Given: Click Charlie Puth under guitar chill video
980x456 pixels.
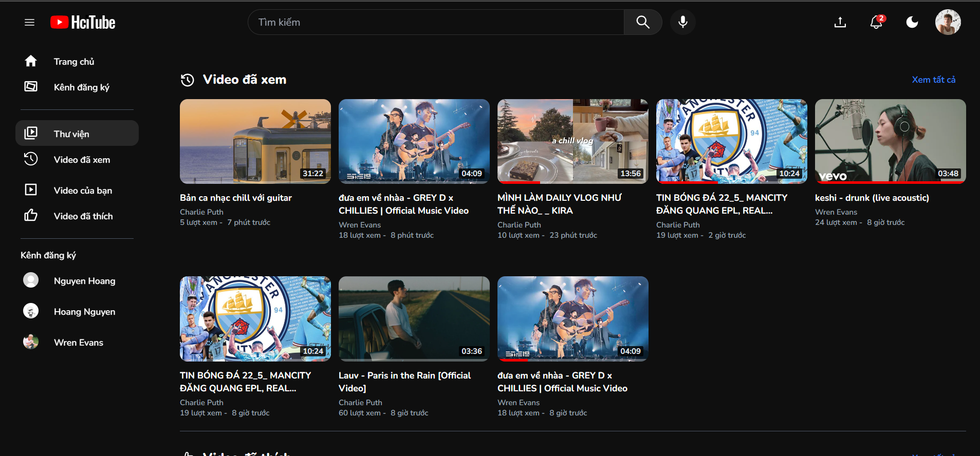Looking at the screenshot, I should pos(201,212).
